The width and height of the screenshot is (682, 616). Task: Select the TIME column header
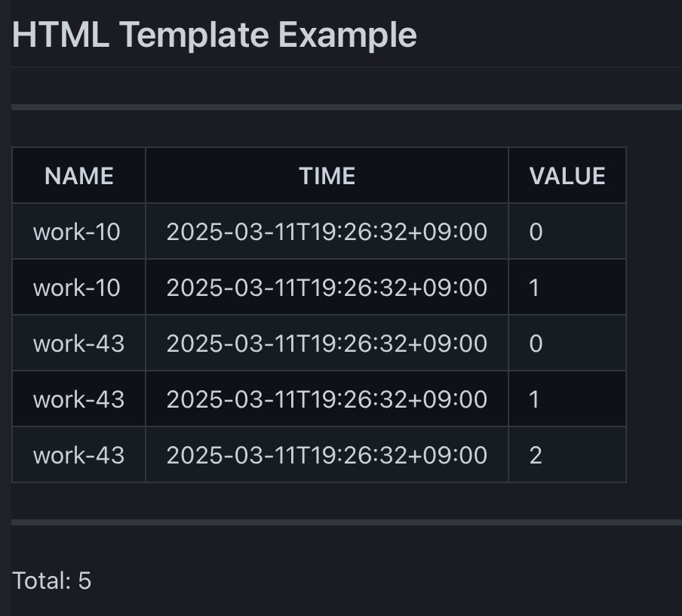click(327, 176)
